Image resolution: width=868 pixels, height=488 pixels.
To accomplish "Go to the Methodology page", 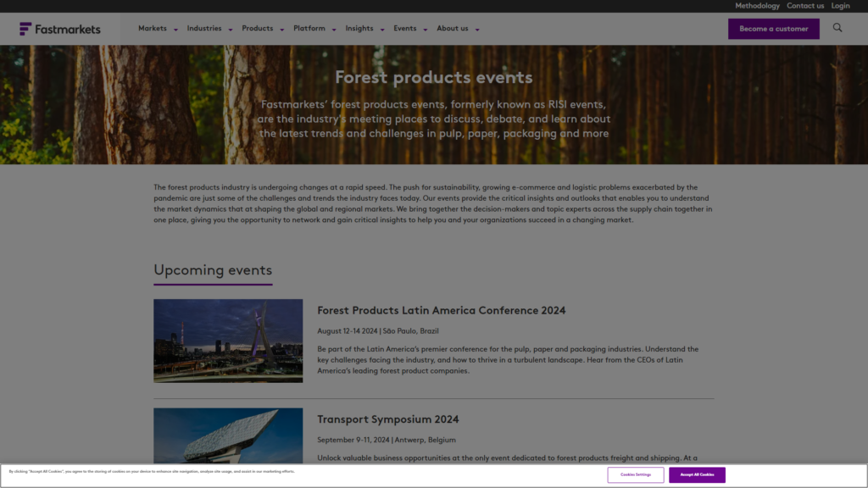I will coord(757,6).
